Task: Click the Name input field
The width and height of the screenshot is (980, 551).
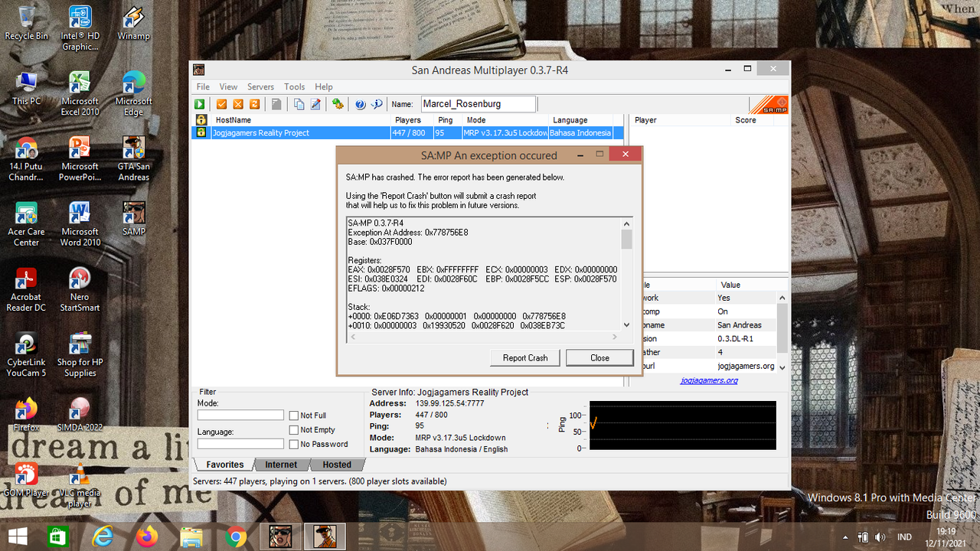Action: (479, 104)
